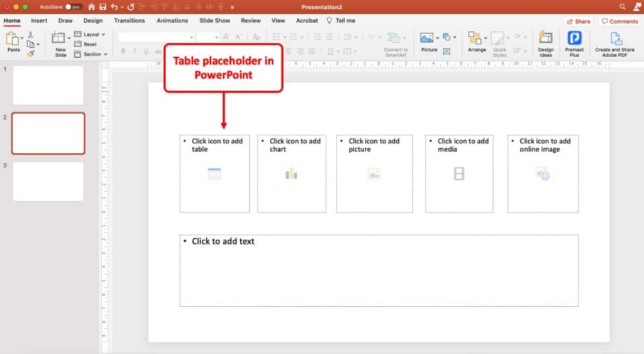Open the Transitions tab
644x354 pixels.
(130, 21)
